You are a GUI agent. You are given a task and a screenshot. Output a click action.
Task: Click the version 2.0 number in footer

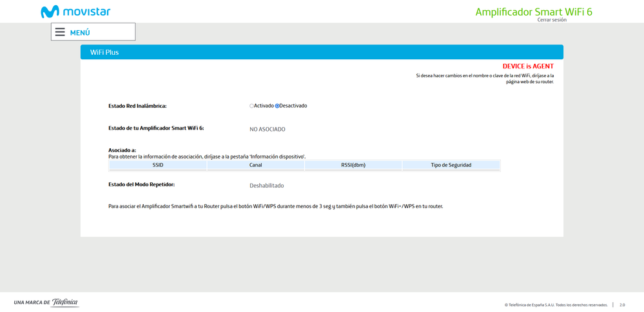[x=622, y=304]
